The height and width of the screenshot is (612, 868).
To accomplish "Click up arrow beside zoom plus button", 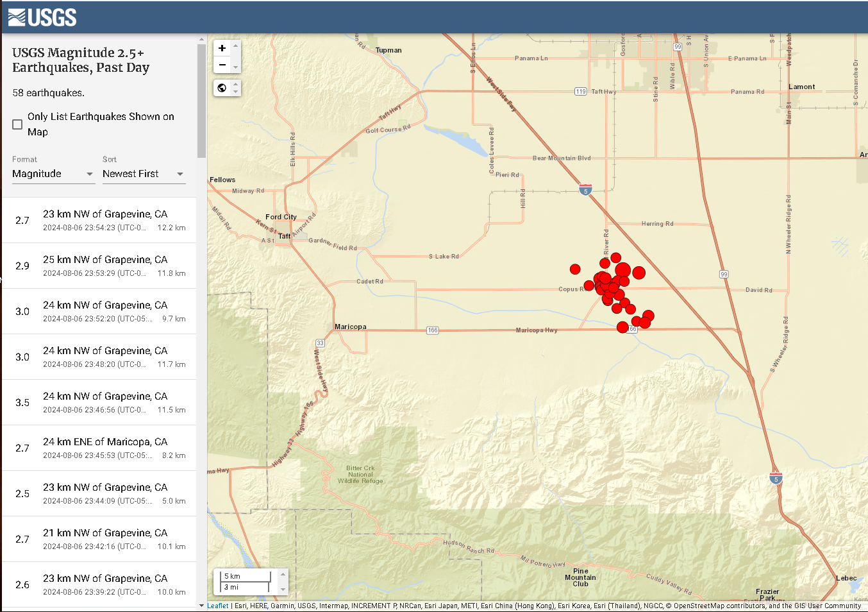I will point(236,46).
